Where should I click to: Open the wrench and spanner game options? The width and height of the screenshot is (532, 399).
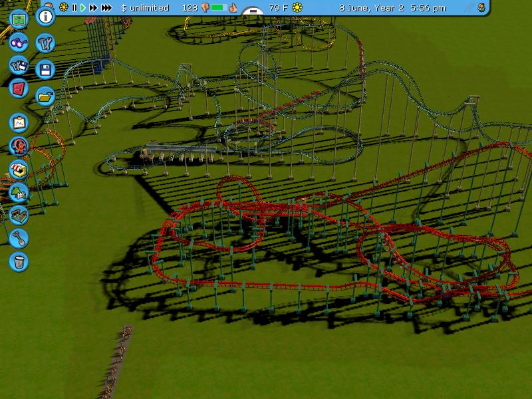point(45,43)
